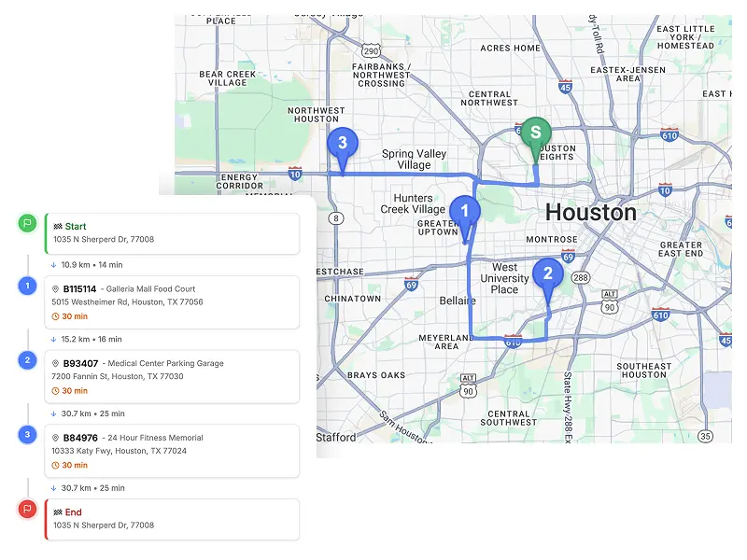Image resolution: width=747 pixels, height=560 pixels.
Task: Click the Start card at 1035 N Sherperd Dr
Action: coord(172,232)
